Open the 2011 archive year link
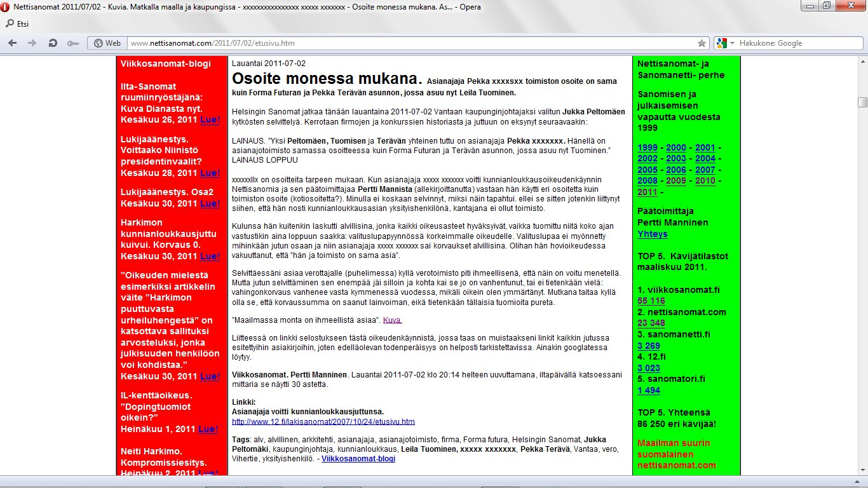This screenshot has height=488, width=868. point(648,192)
